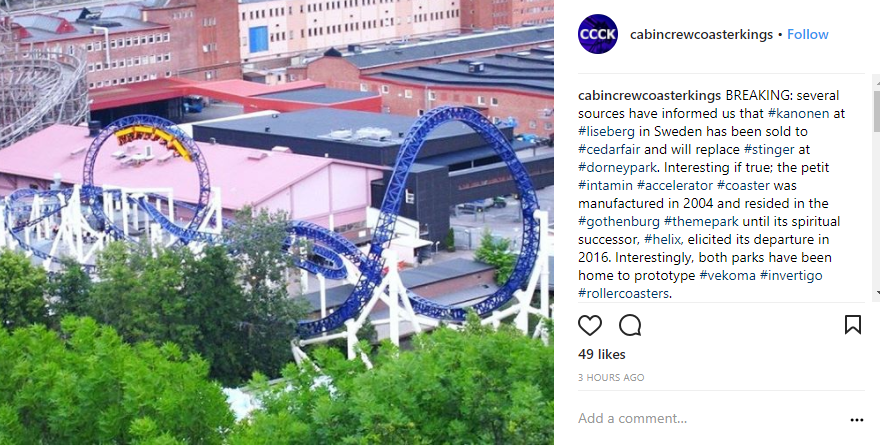The image size is (880, 446).
Task: Open comments with the speech bubble icon
Action: (630, 325)
